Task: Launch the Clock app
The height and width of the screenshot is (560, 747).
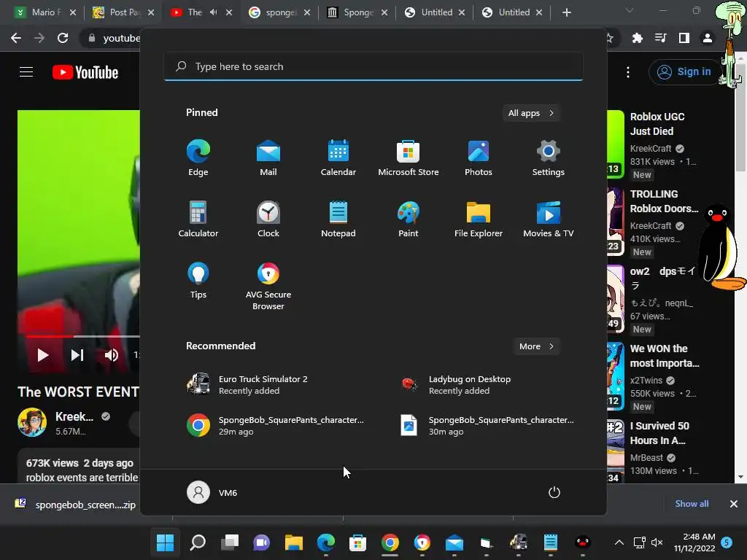Action: [x=268, y=219]
